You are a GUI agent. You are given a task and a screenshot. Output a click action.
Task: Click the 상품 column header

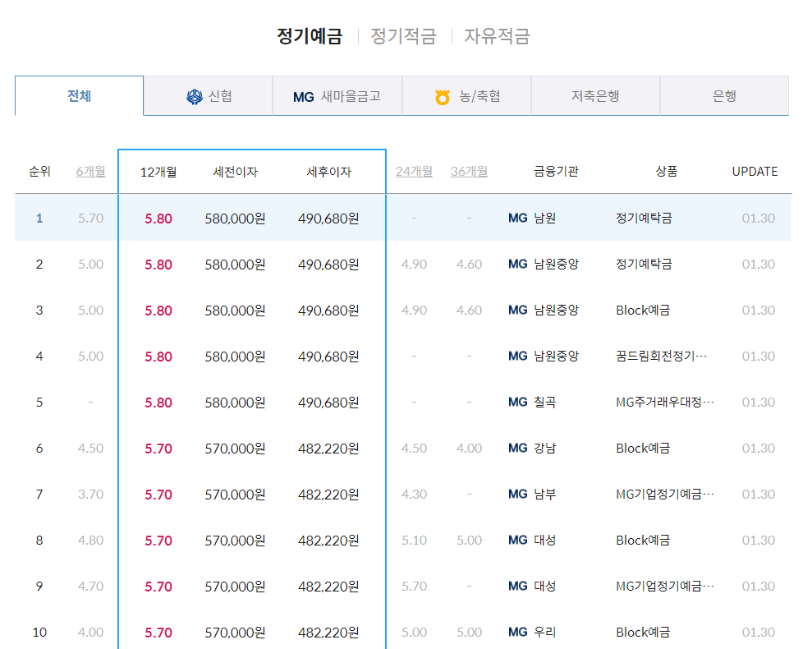pos(667,171)
